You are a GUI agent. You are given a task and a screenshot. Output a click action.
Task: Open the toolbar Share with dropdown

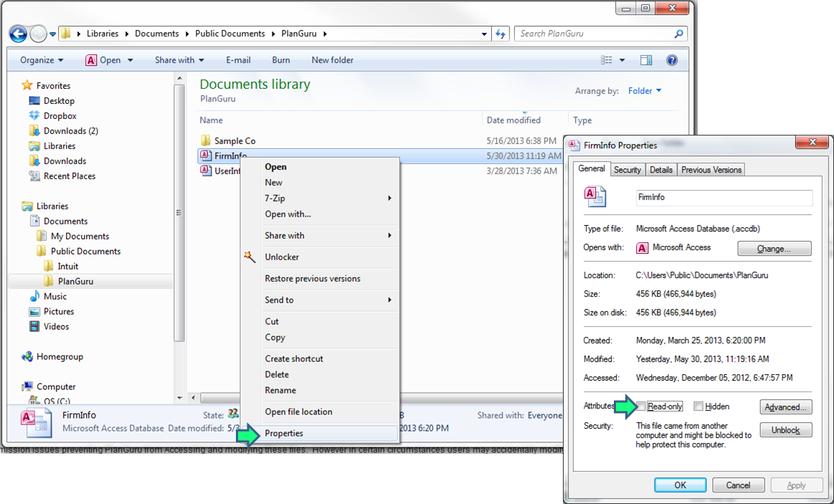coord(179,60)
